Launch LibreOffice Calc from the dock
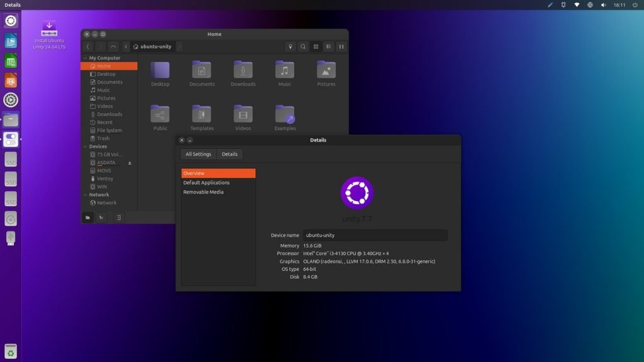The image size is (644, 362). click(x=10, y=60)
